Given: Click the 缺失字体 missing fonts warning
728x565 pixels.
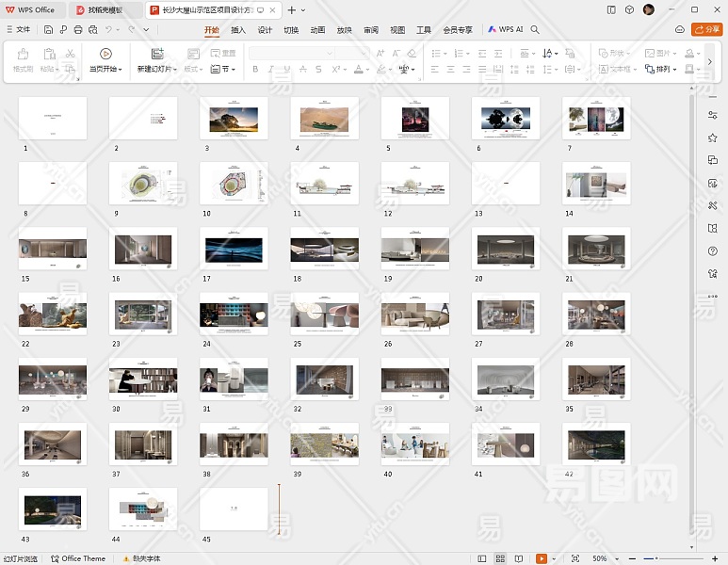Looking at the screenshot, I should (x=141, y=558).
